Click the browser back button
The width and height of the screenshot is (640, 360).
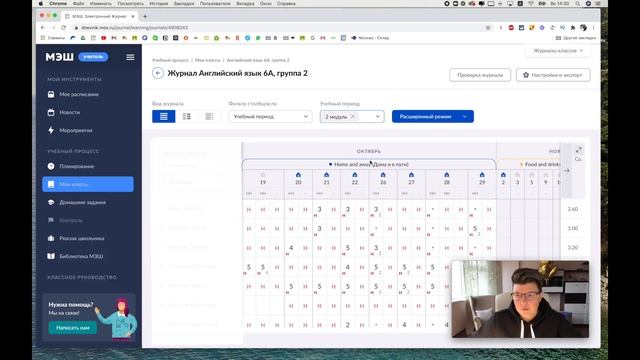(43, 28)
